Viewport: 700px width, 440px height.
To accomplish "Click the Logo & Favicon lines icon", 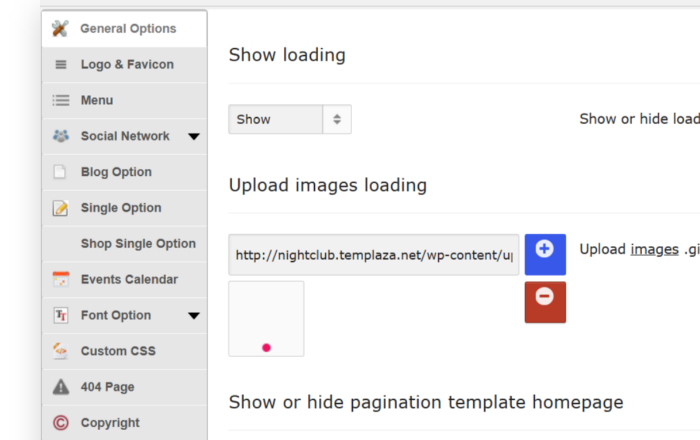I will coord(61,65).
